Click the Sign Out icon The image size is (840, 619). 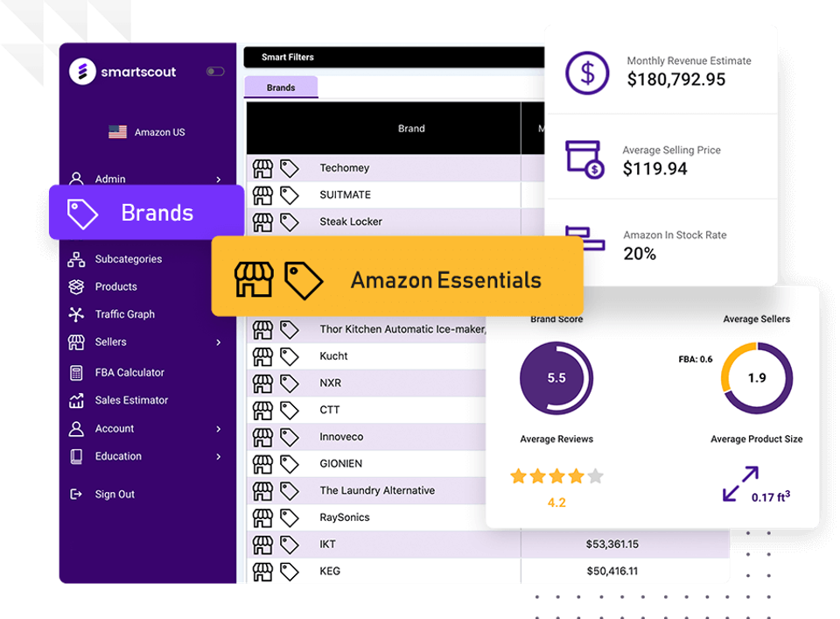tap(77, 494)
